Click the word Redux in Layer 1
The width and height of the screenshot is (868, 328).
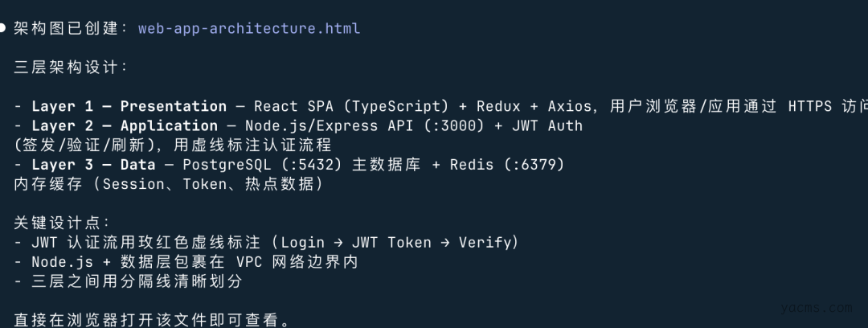(498, 106)
